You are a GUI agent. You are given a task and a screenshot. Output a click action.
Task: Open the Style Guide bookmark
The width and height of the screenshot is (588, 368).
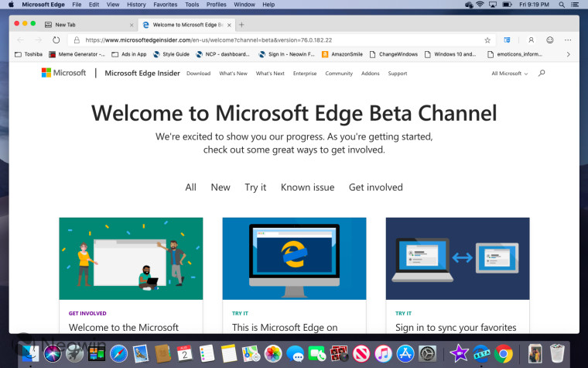(172, 54)
